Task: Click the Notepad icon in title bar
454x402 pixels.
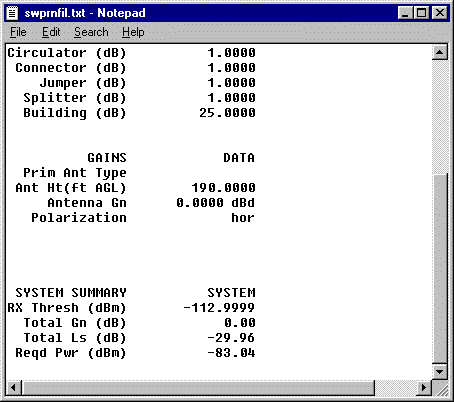Action: pos(13,13)
